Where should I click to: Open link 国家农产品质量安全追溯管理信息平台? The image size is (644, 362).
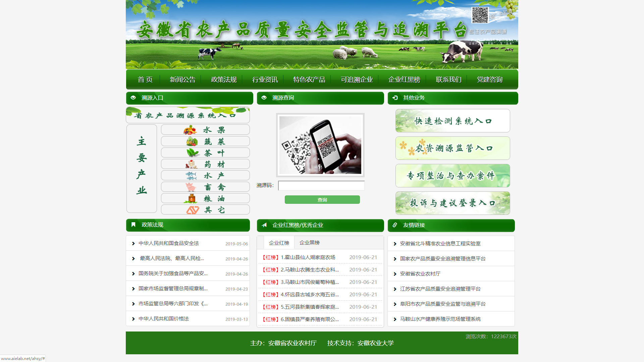(x=443, y=259)
